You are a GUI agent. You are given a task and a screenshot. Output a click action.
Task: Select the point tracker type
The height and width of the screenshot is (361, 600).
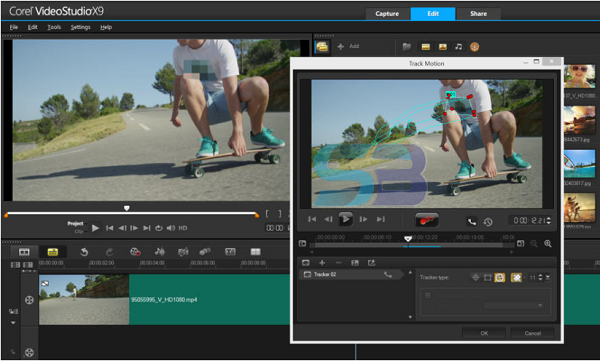coord(475,277)
